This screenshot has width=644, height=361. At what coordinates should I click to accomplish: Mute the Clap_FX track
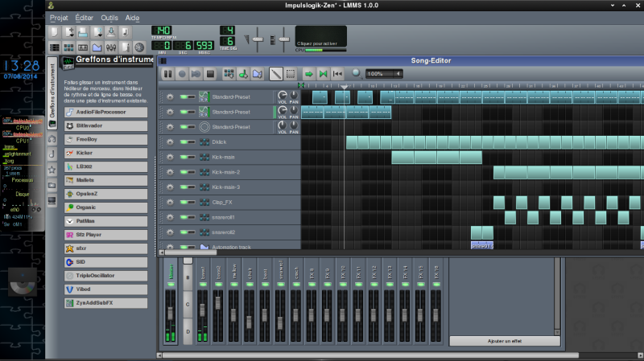pyautogui.click(x=184, y=203)
